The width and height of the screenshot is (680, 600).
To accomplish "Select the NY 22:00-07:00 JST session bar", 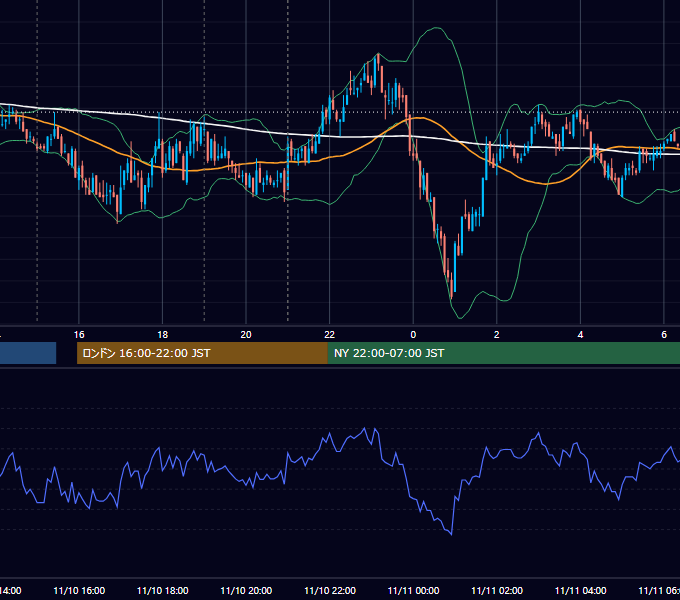I will [x=504, y=353].
